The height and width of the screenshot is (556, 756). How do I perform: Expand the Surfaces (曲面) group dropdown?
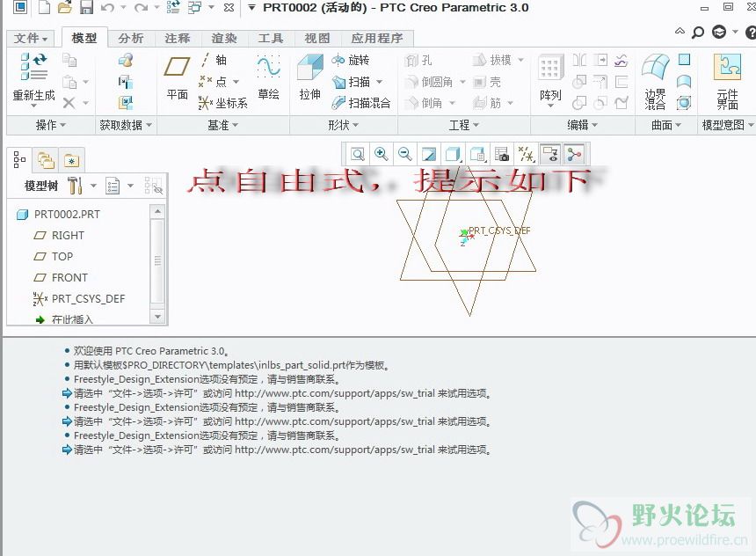666,125
